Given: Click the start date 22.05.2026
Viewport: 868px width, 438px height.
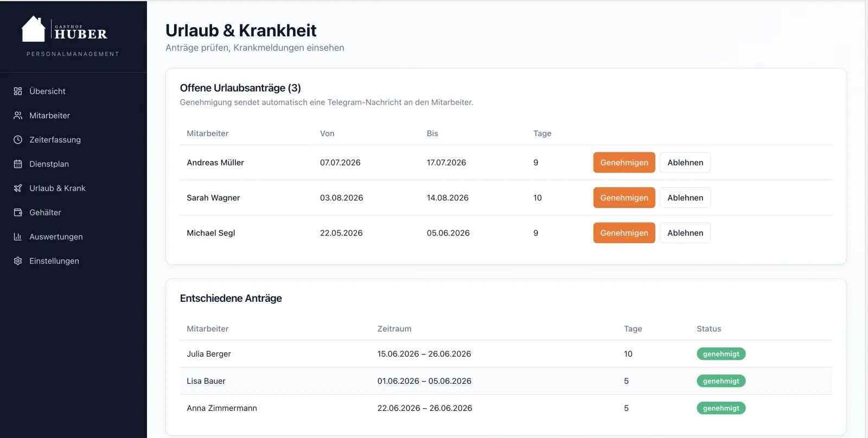Looking at the screenshot, I should (x=341, y=233).
